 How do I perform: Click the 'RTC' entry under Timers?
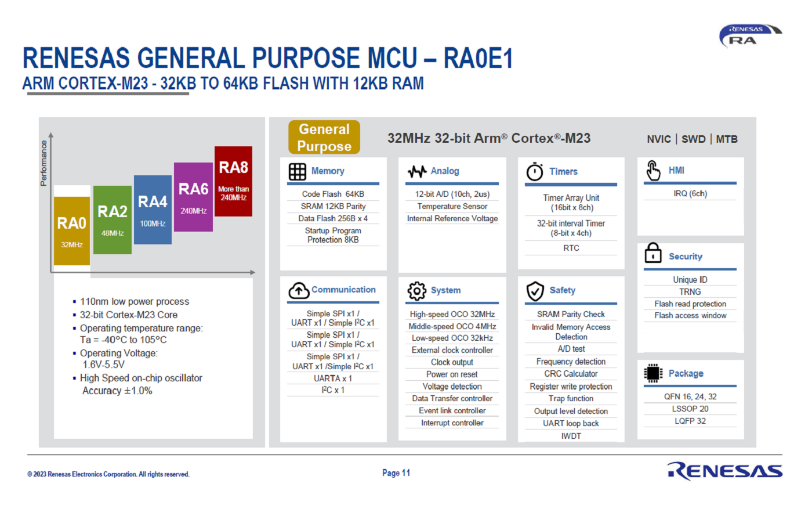point(571,248)
